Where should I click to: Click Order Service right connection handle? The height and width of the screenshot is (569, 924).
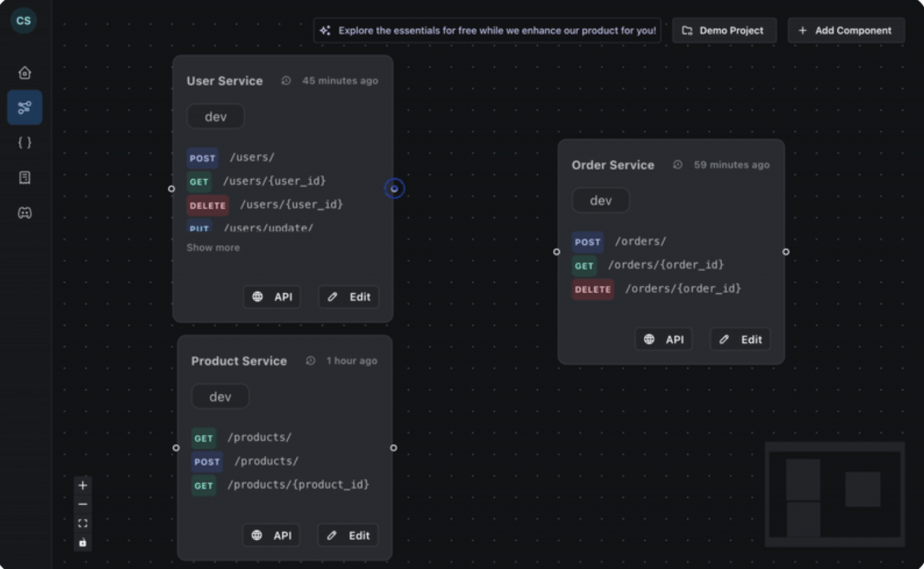pos(786,252)
